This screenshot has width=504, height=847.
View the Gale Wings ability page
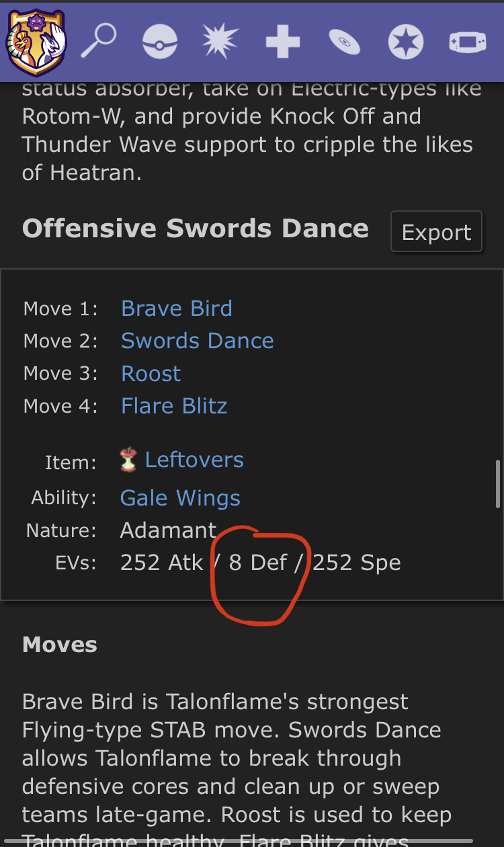[180, 498]
